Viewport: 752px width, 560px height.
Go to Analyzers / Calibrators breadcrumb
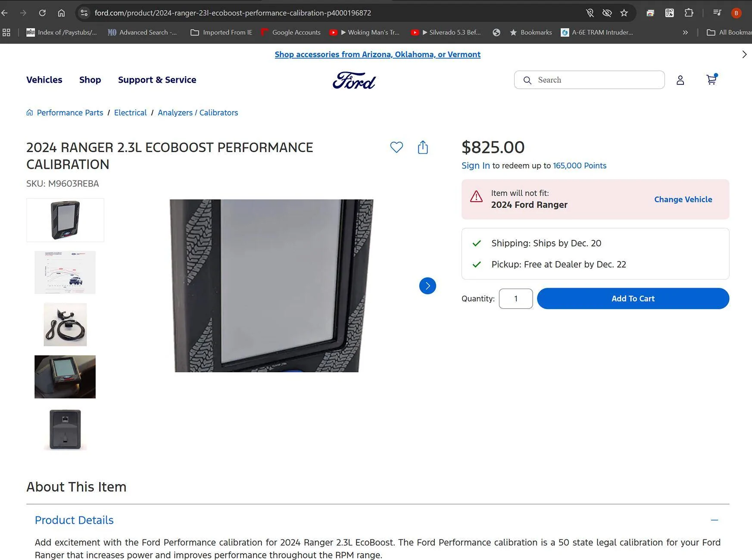pos(198,112)
